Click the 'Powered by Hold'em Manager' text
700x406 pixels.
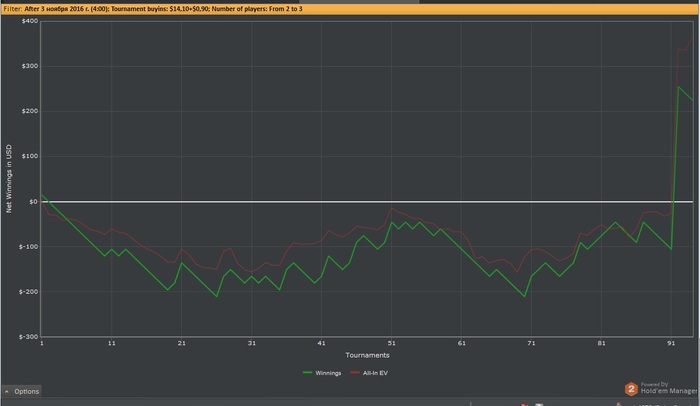coord(669,388)
